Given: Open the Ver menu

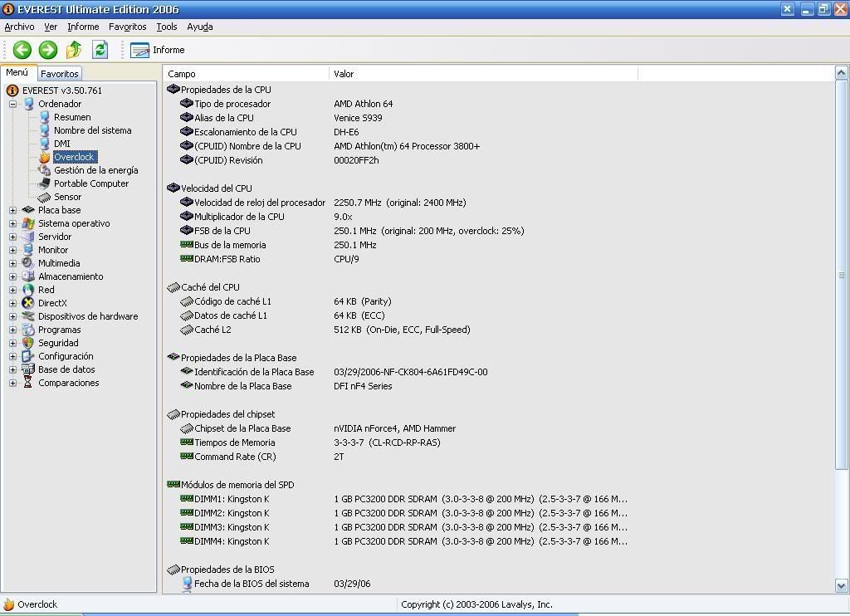Looking at the screenshot, I should click(x=51, y=27).
